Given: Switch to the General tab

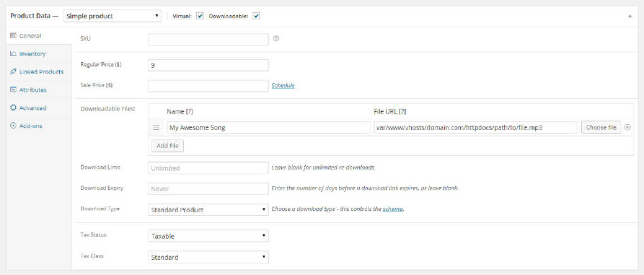Looking at the screenshot, I should pos(39,36).
